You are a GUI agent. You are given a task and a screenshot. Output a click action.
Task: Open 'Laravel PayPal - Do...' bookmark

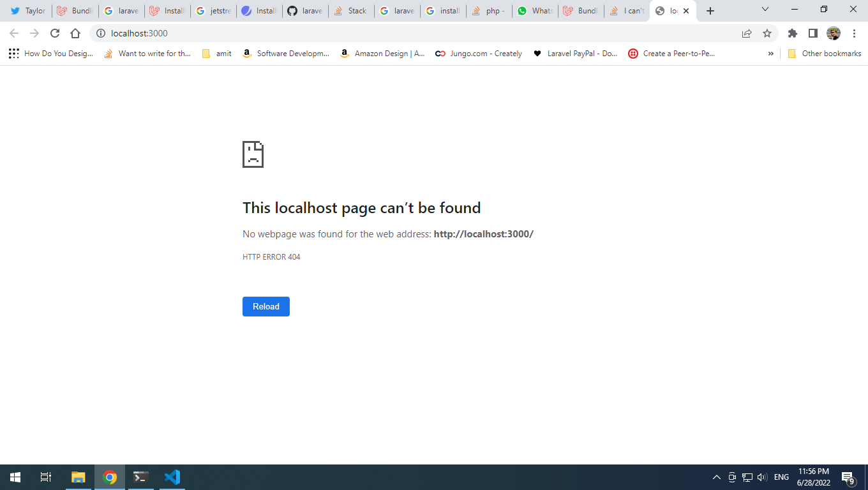tap(576, 54)
